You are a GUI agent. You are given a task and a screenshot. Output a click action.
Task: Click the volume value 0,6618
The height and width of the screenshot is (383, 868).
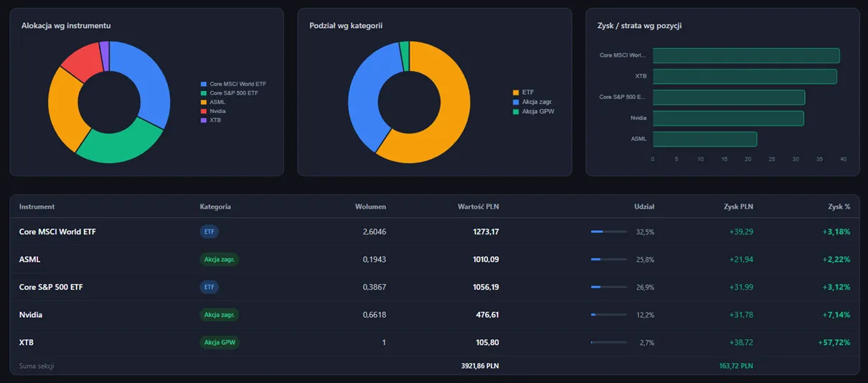coord(374,315)
